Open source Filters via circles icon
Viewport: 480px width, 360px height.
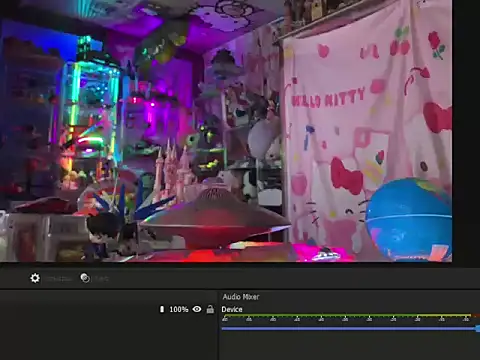tap(85, 278)
